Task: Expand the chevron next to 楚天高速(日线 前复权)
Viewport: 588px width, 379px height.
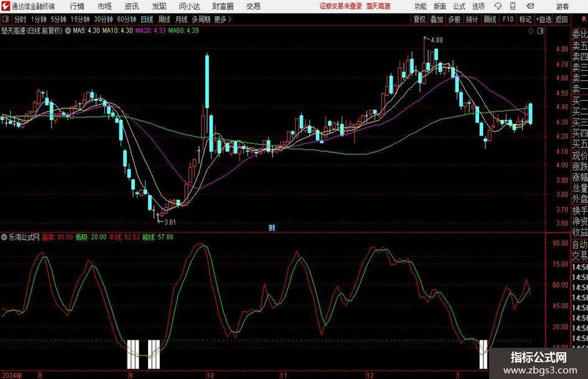Action: point(68,30)
